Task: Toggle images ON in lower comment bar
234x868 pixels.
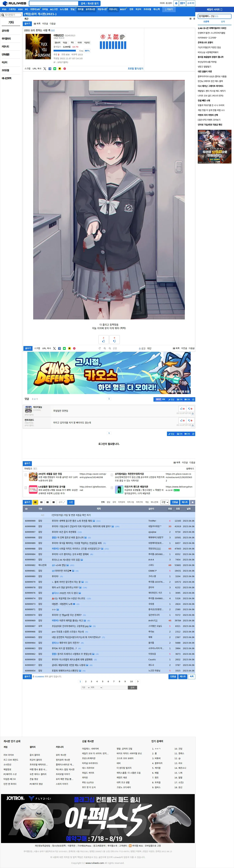Action: tap(180, 434)
